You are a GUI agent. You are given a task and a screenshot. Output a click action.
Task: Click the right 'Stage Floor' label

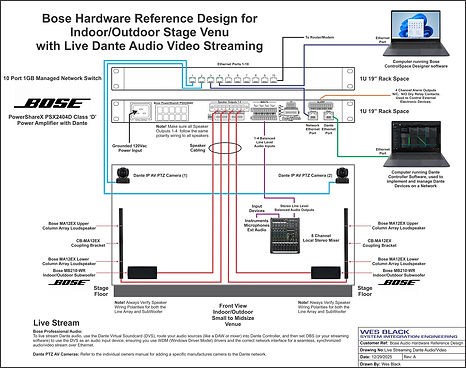click(365, 291)
